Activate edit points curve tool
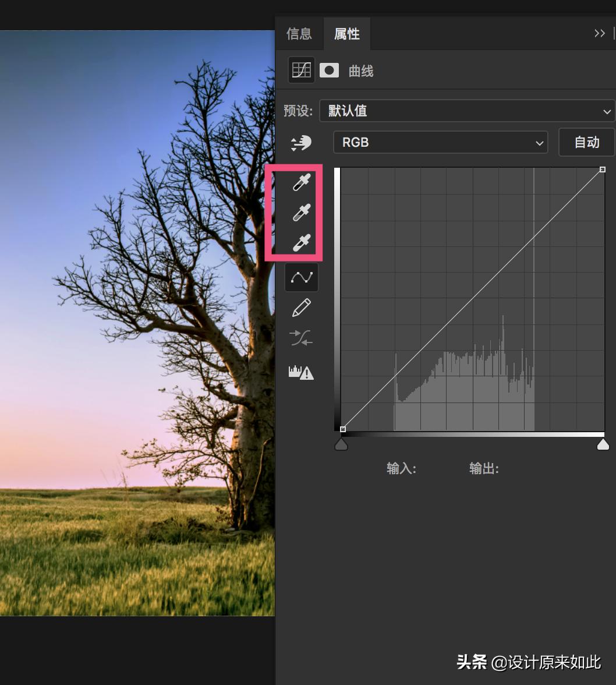 click(302, 277)
